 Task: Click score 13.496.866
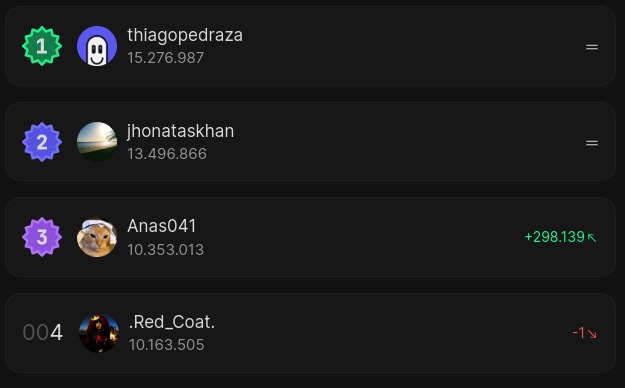coord(167,154)
